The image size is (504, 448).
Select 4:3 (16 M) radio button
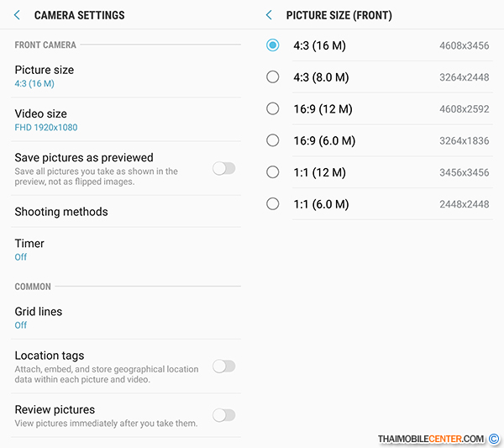click(272, 45)
